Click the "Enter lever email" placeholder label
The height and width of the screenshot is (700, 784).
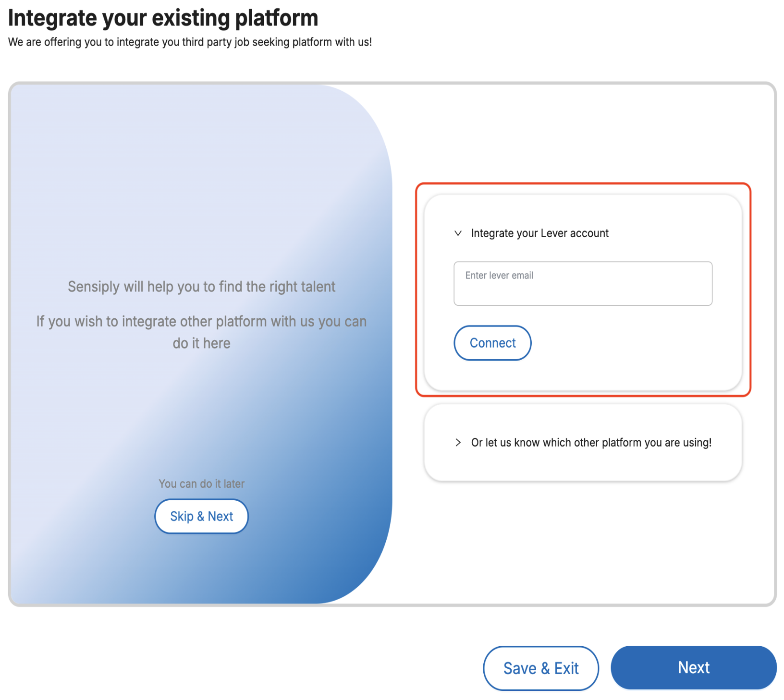tap(499, 276)
